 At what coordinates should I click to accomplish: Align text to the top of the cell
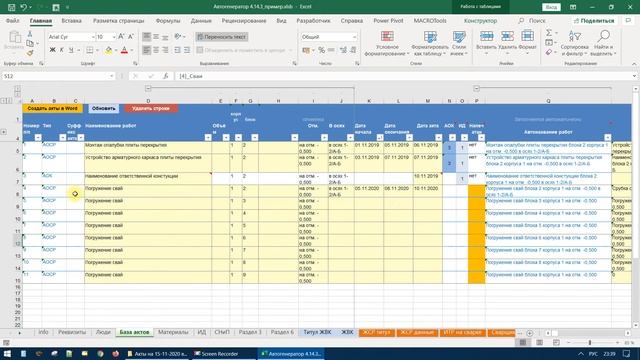click(147, 37)
